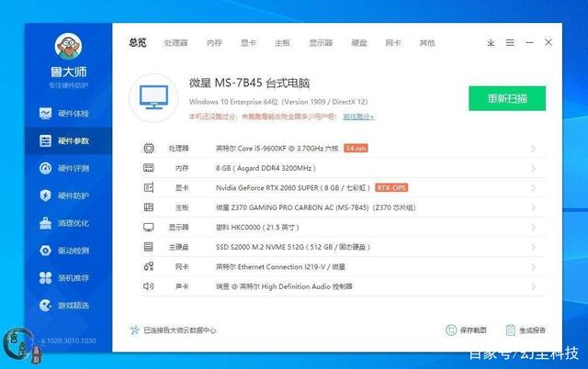Click the 14 nm badge

coord(356,149)
